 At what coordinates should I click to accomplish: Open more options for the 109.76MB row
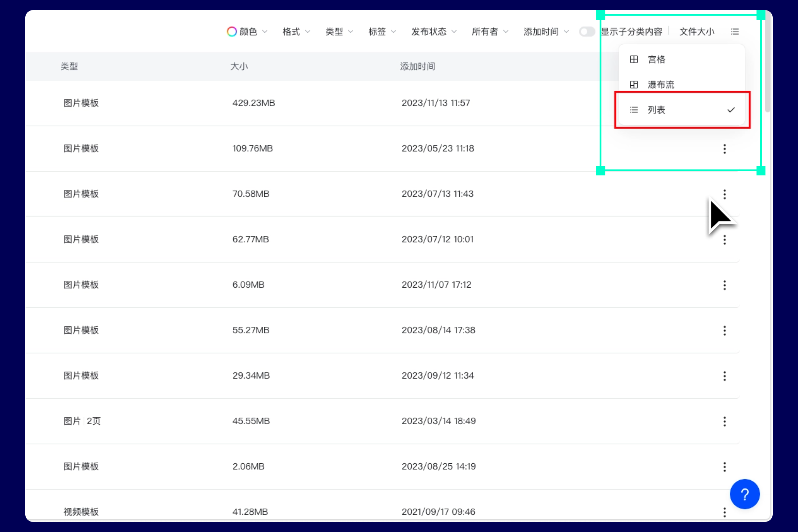(724, 149)
